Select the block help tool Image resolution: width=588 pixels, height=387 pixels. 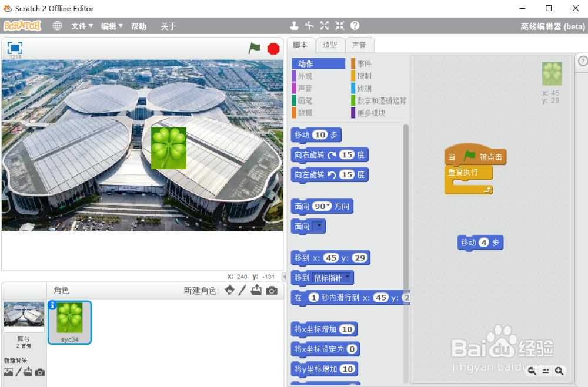pyautogui.click(x=355, y=25)
